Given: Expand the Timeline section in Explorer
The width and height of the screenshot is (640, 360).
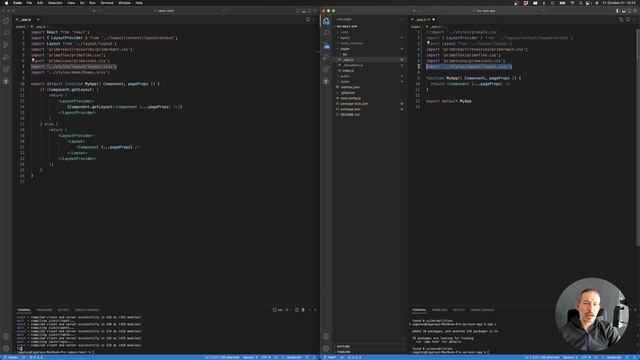Looking at the screenshot, I should click(370, 351).
